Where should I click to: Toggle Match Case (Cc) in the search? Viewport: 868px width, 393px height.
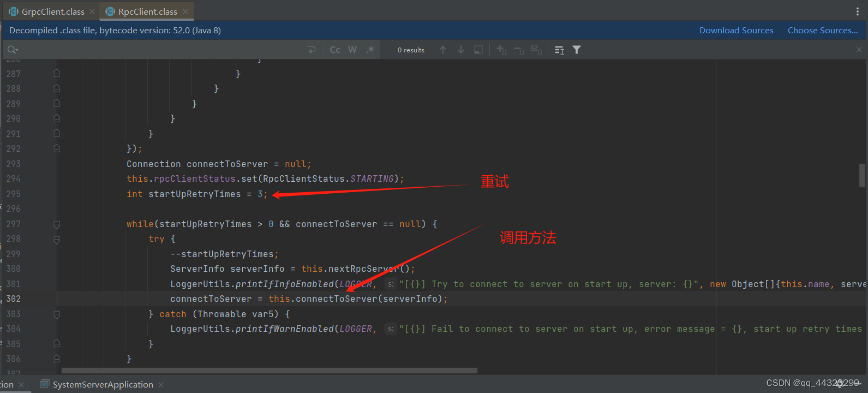[335, 50]
